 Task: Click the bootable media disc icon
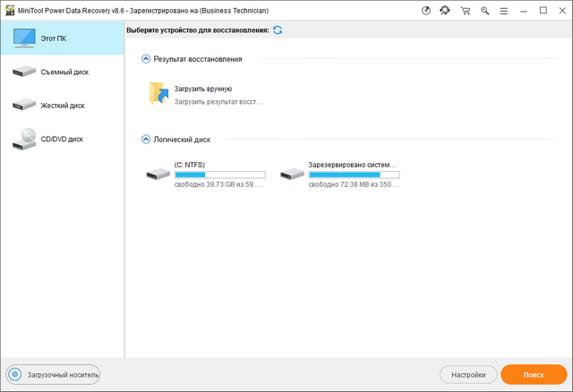pyautogui.click(x=15, y=374)
